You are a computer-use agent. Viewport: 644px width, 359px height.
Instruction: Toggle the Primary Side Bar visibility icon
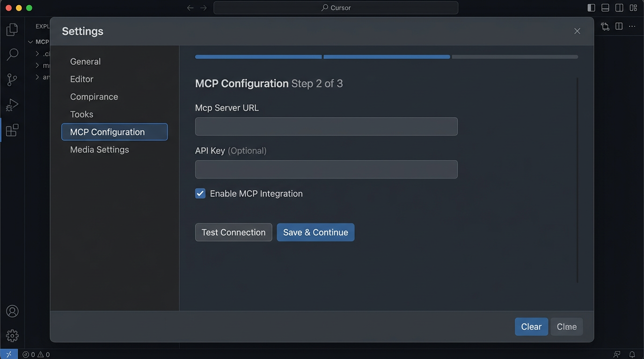tap(591, 7)
